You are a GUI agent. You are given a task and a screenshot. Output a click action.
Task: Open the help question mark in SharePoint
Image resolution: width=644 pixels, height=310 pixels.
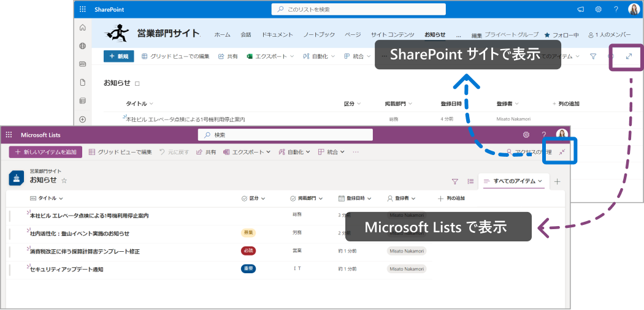[x=616, y=9]
